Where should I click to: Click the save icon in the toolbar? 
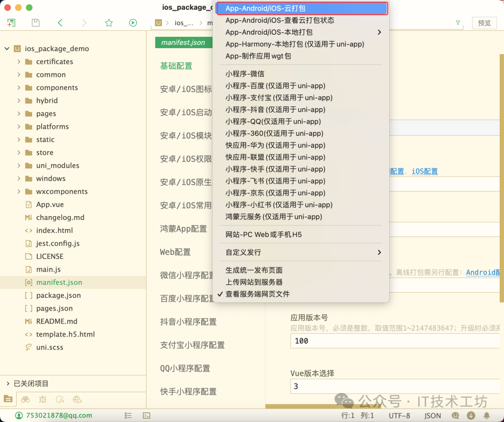pyautogui.click(x=35, y=22)
